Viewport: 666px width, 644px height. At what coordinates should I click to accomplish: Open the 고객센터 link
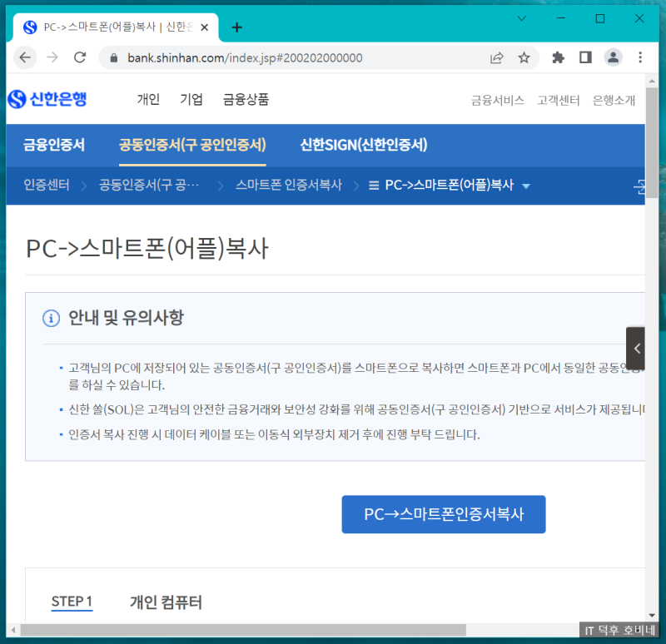pos(558,100)
